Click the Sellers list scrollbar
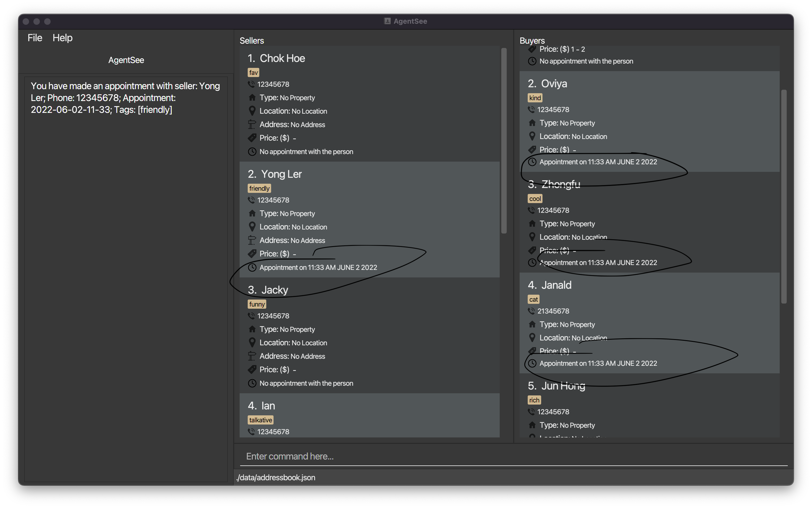812x508 pixels. [504, 141]
